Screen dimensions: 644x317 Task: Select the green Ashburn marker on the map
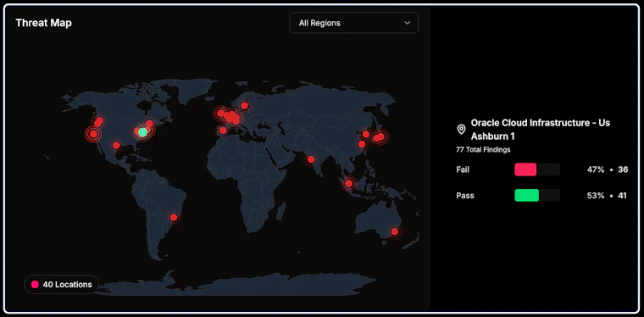point(142,132)
